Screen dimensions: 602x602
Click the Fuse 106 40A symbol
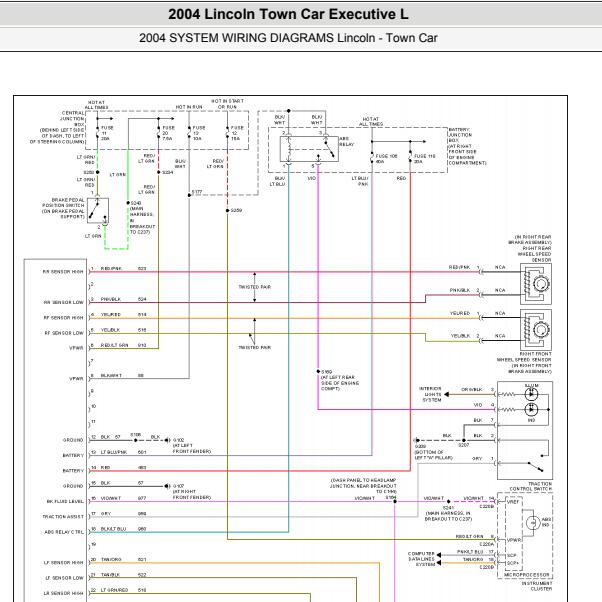(x=372, y=158)
